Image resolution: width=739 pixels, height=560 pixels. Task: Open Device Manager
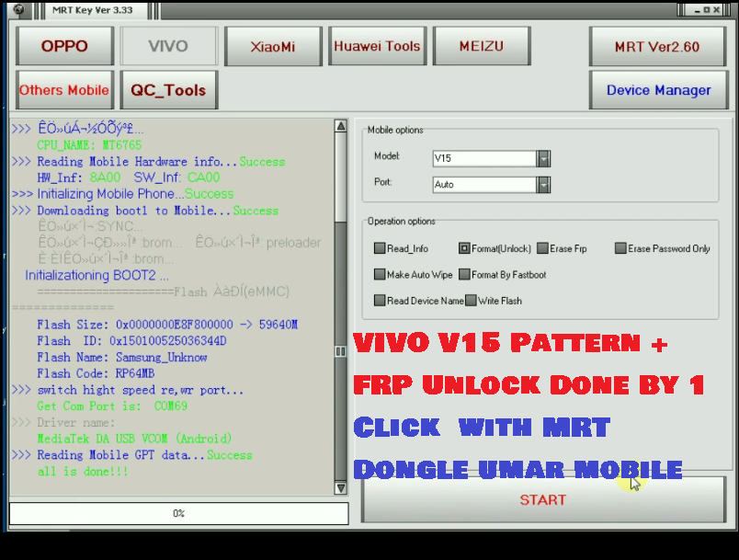click(658, 89)
